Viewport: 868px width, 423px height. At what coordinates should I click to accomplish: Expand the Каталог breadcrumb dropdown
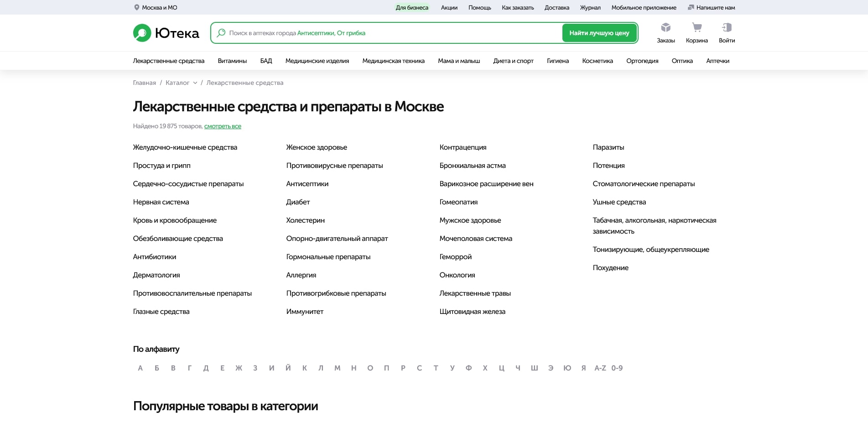[196, 83]
